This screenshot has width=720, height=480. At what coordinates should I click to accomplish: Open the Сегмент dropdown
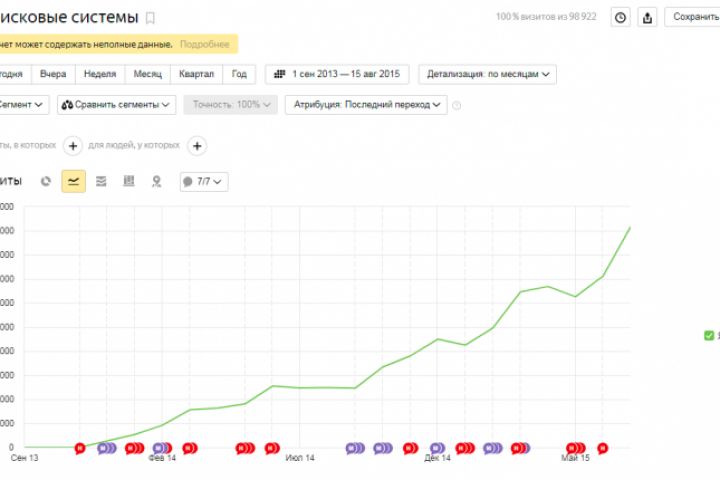tap(22, 105)
